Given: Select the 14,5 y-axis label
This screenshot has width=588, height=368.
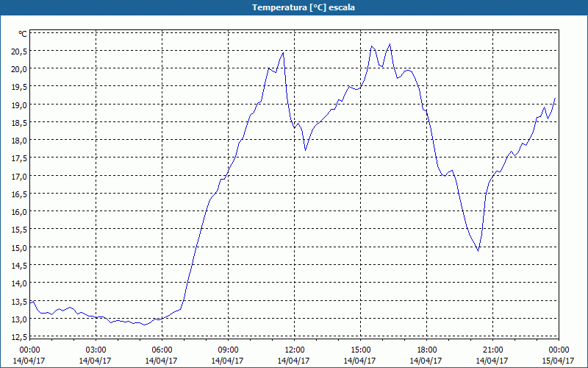Looking at the screenshot, I should click(19, 266).
